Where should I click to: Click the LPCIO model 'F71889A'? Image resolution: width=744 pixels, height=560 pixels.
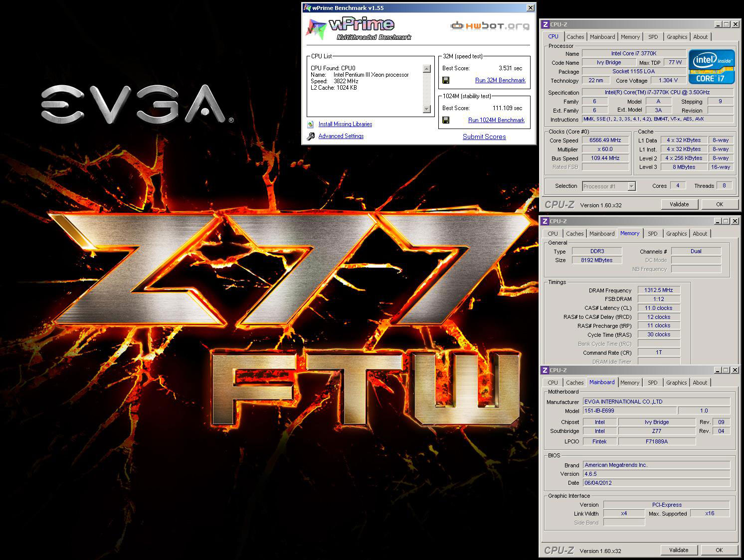[x=657, y=441]
